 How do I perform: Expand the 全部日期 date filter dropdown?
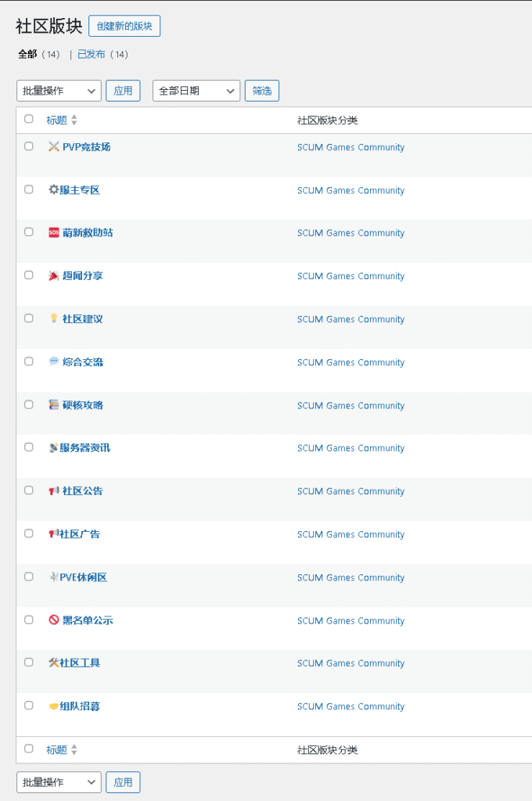tap(196, 91)
